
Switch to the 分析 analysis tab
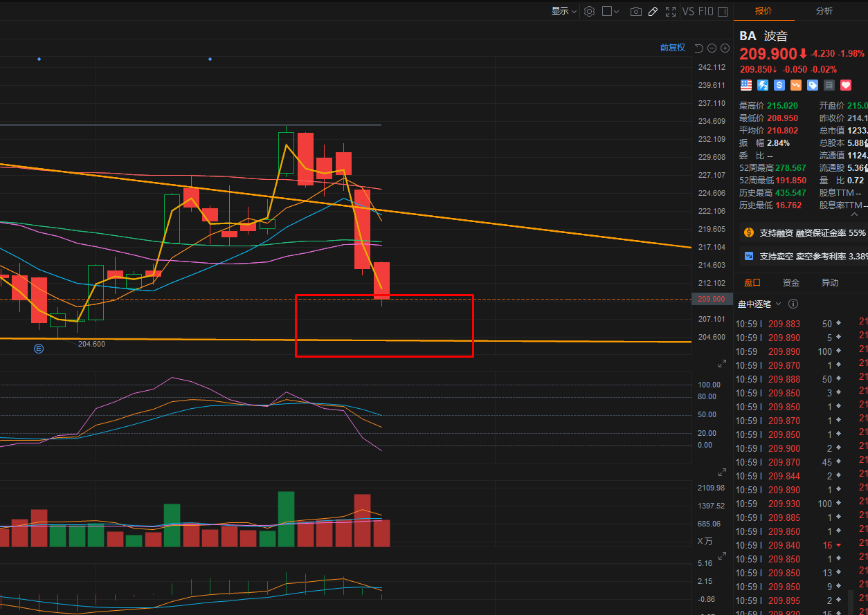point(824,11)
